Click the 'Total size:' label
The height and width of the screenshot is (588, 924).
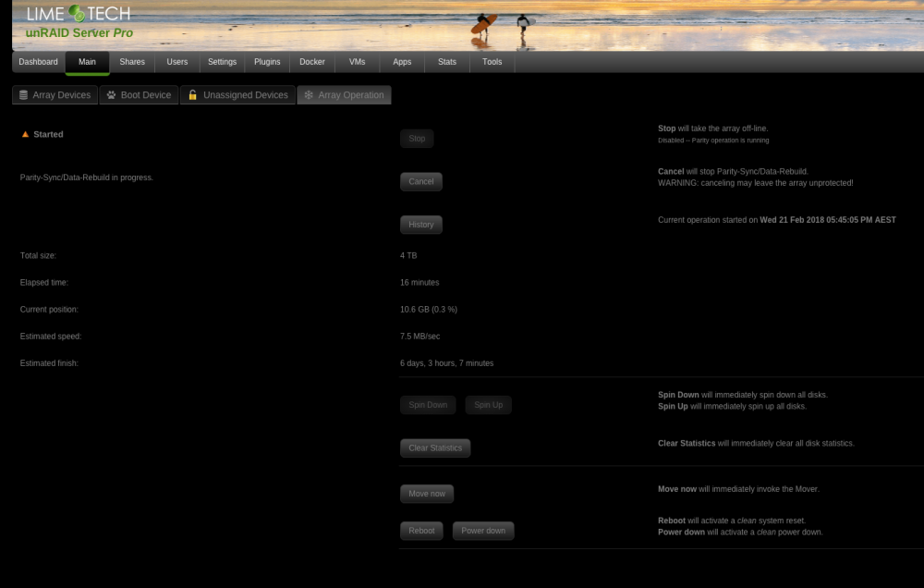click(38, 256)
